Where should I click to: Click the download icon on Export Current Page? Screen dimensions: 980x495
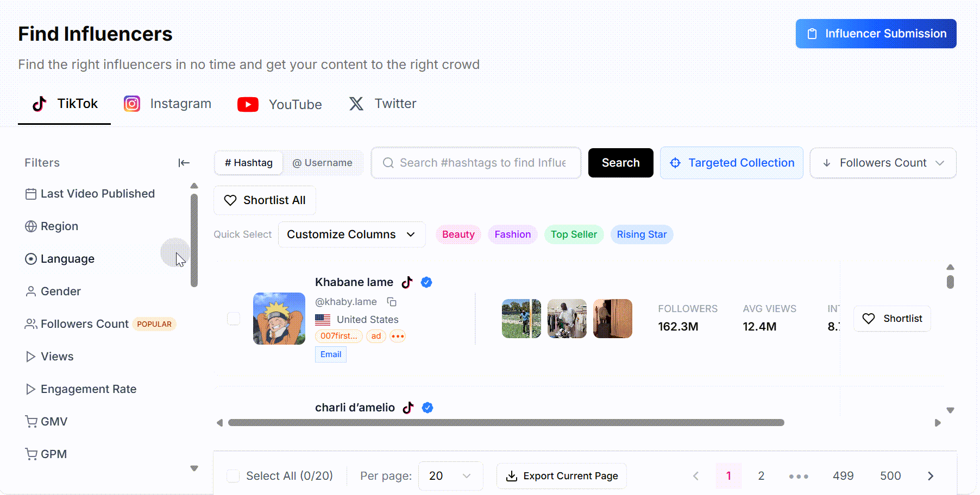point(511,476)
